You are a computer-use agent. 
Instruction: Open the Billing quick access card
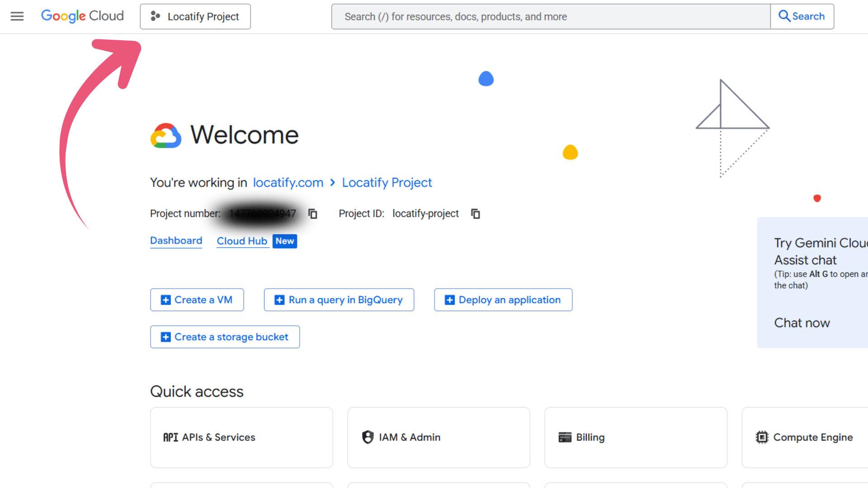pos(636,437)
